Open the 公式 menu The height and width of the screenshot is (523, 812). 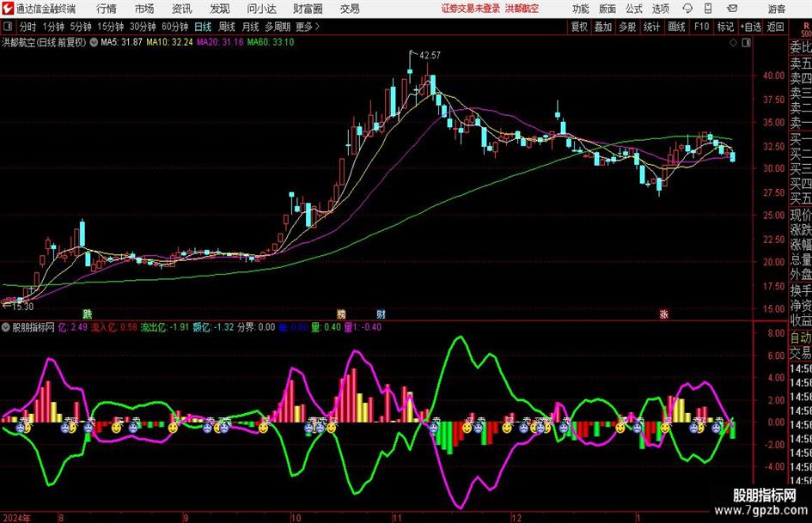(634, 9)
